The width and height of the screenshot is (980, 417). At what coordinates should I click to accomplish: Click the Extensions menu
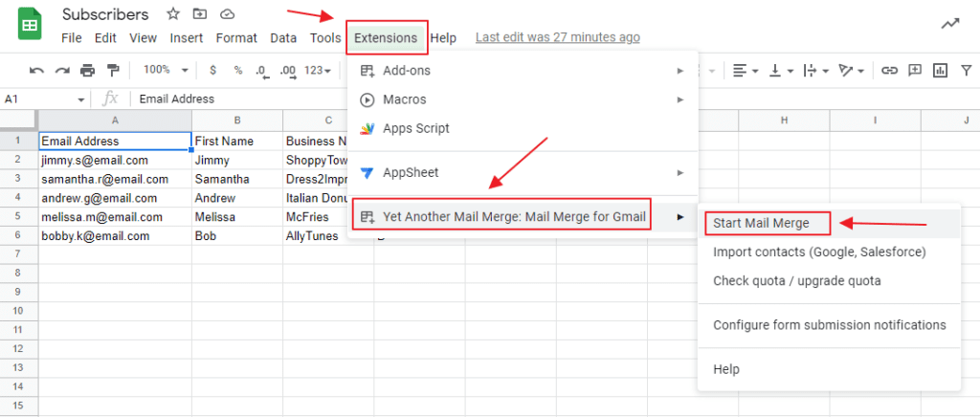click(x=386, y=38)
